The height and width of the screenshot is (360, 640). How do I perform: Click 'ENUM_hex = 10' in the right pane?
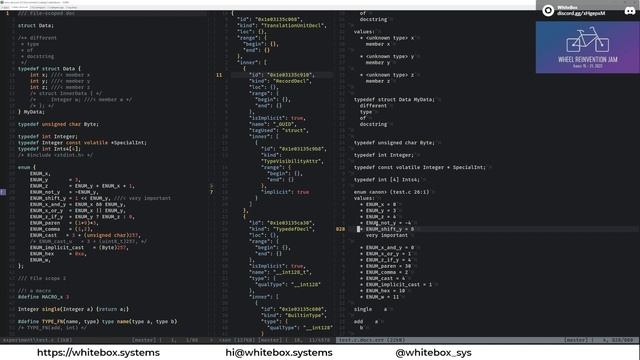click(385, 291)
